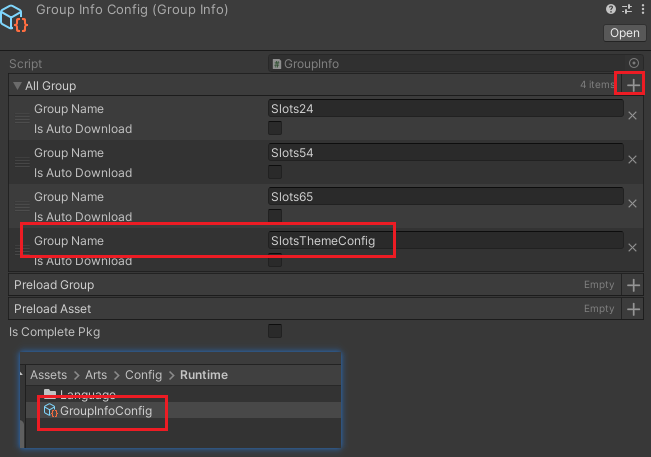Collapse the All Group list foldout

coord(18,86)
